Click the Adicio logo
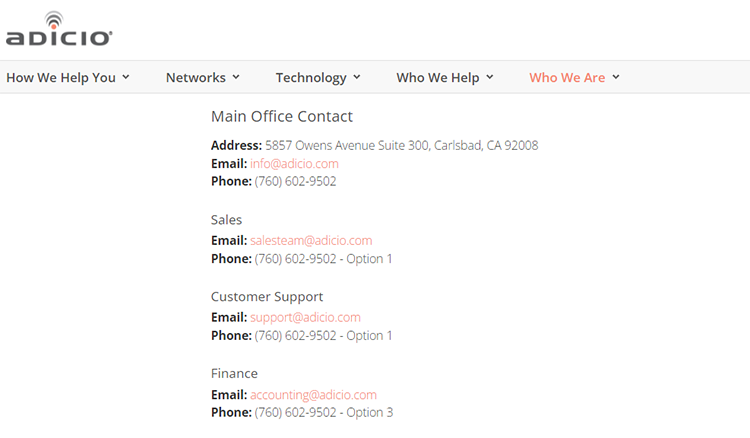The width and height of the screenshot is (750, 438). pos(59,29)
